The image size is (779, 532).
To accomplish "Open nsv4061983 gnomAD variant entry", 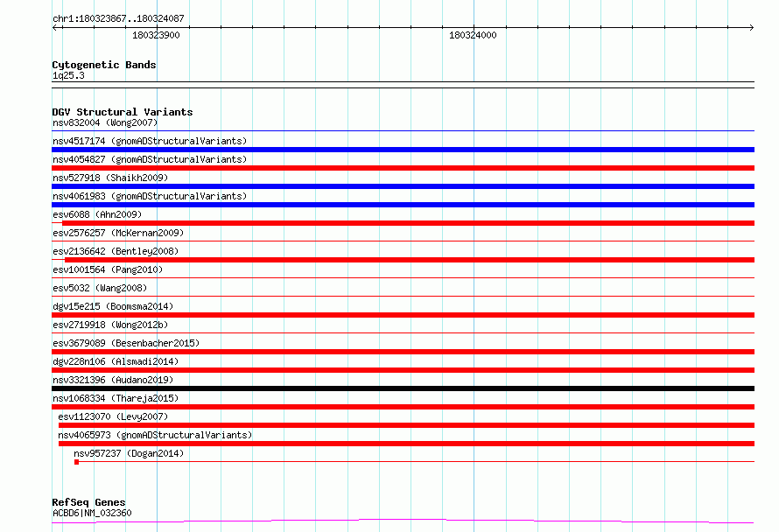I will (150, 196).
